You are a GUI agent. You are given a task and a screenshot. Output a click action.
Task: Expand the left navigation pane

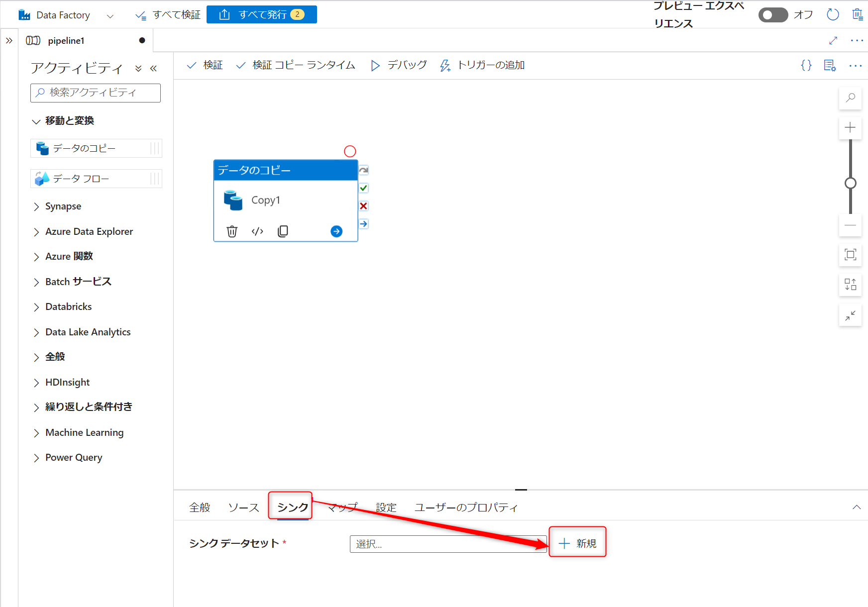tap(9, 40)
